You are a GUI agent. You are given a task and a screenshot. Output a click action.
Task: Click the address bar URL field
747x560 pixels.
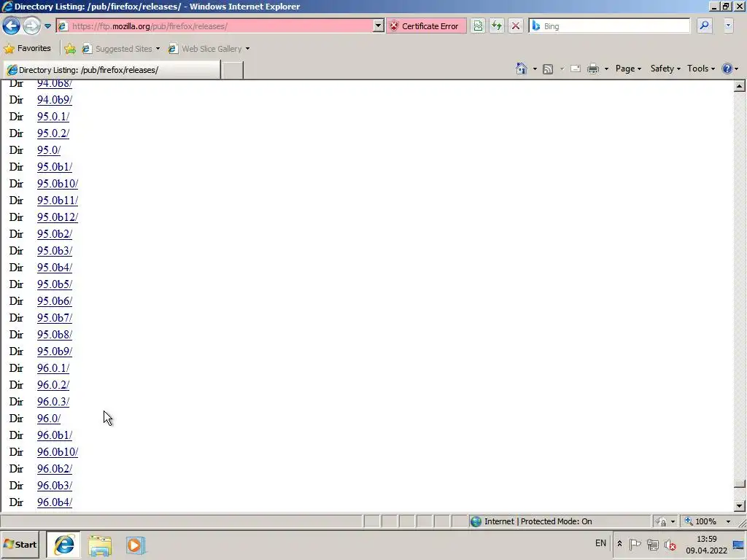pos(214,26)
